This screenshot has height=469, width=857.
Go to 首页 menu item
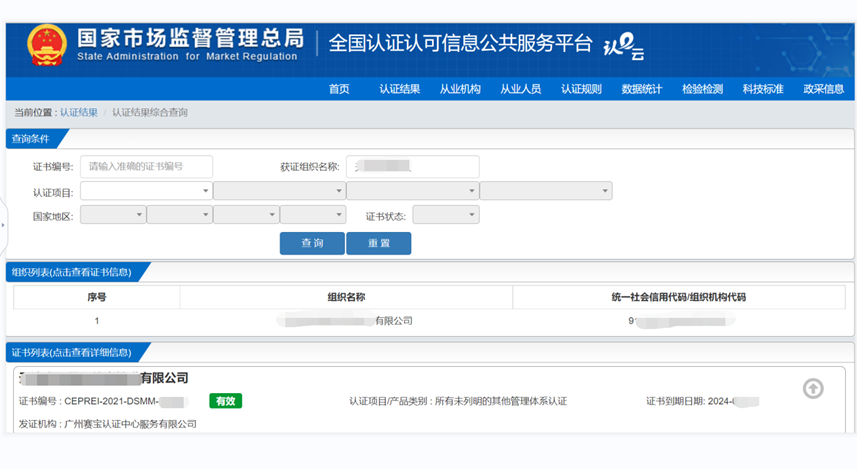coord(339,89)
